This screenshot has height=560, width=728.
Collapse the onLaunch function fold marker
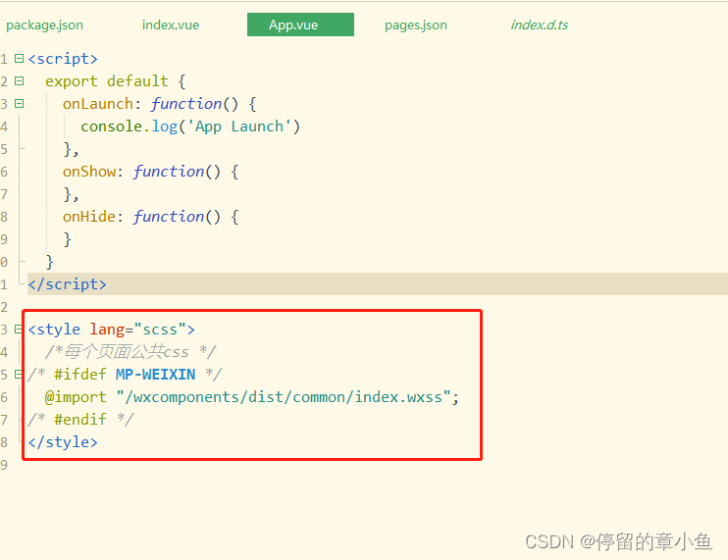pos(19,103)
